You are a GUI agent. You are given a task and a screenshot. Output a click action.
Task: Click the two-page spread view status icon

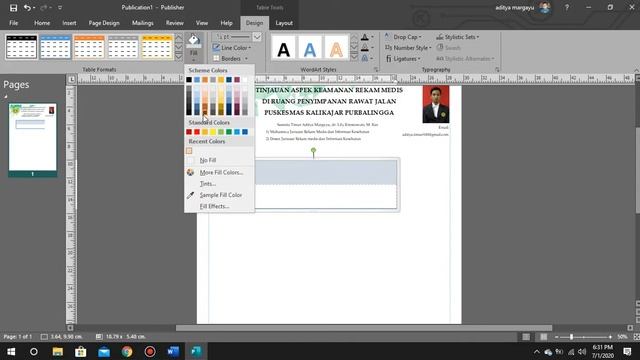tap(544, 337)
